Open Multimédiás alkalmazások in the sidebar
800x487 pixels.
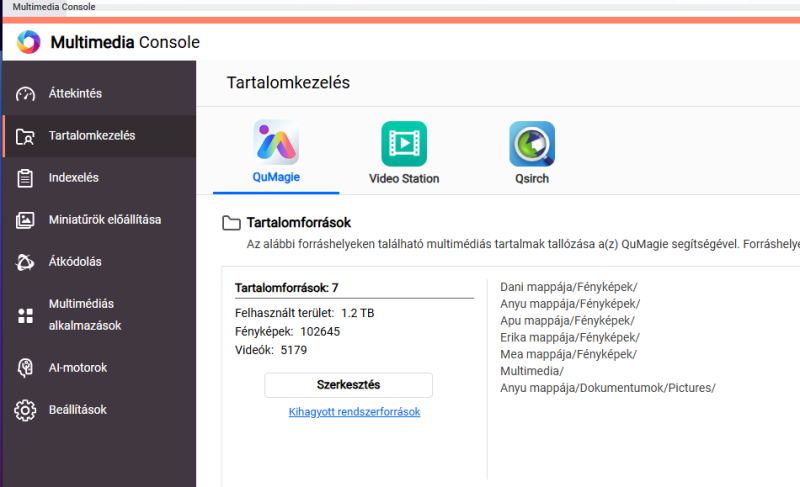point(99,315)
